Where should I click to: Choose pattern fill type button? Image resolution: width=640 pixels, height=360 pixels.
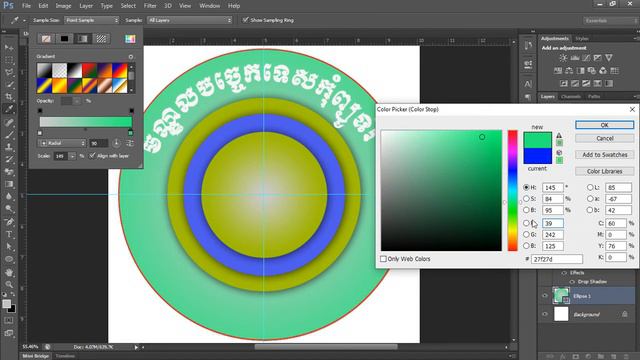tap(101, 39)
